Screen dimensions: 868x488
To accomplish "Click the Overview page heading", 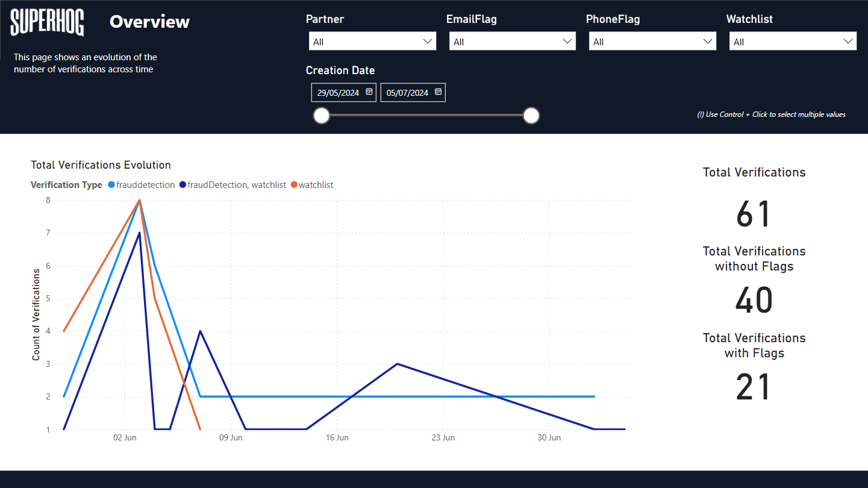I will tap(149, 22).
